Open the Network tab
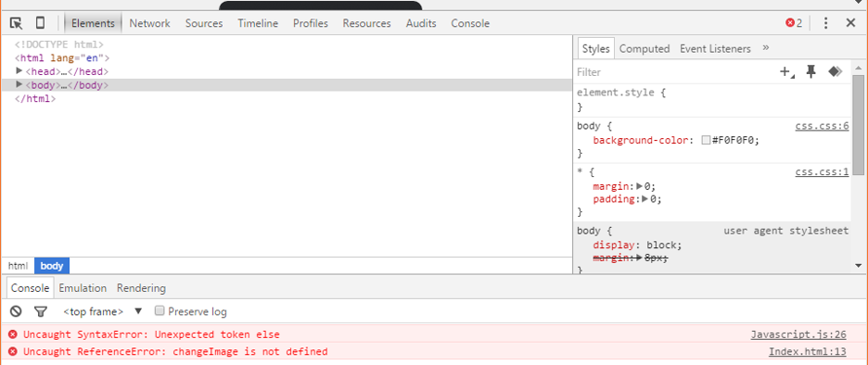This screenshot has width=868, height=365. 150,23
